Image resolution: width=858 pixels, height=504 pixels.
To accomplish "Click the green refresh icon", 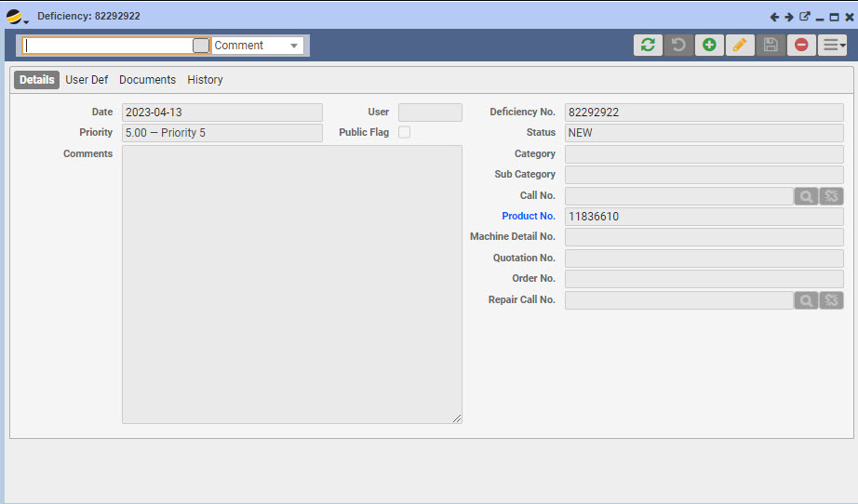I will 648,45.
